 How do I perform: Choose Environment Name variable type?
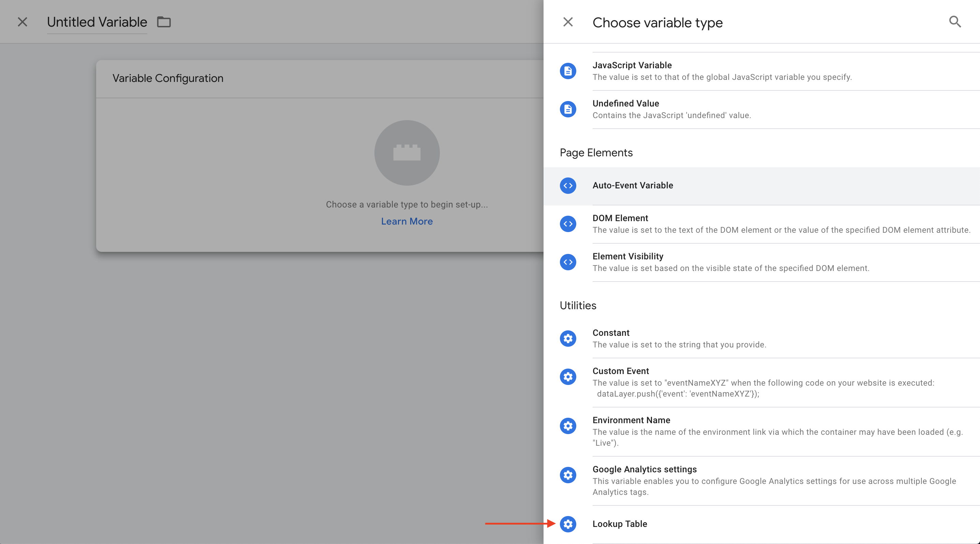pos(762,432)
